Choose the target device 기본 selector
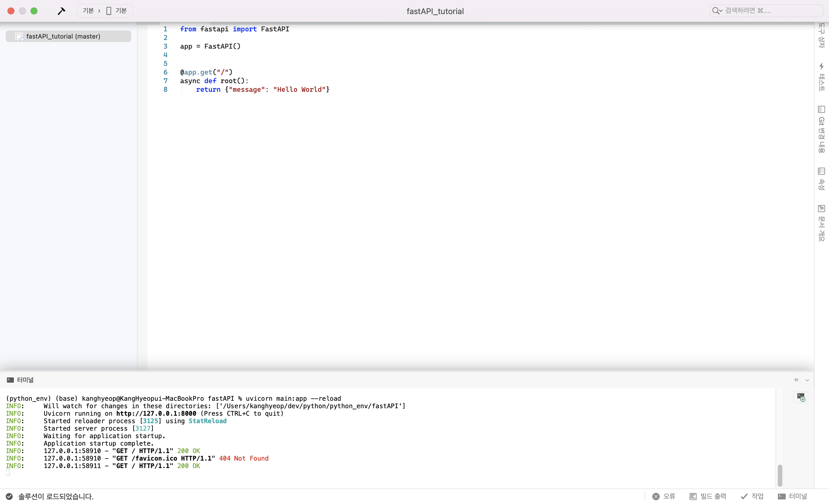829x504 pixels. [117, 11]
